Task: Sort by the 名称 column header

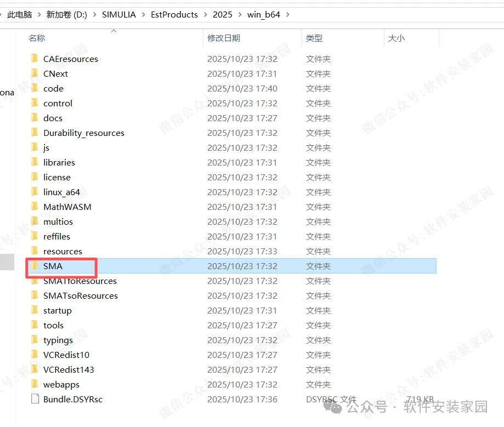Action: (37, 38)
